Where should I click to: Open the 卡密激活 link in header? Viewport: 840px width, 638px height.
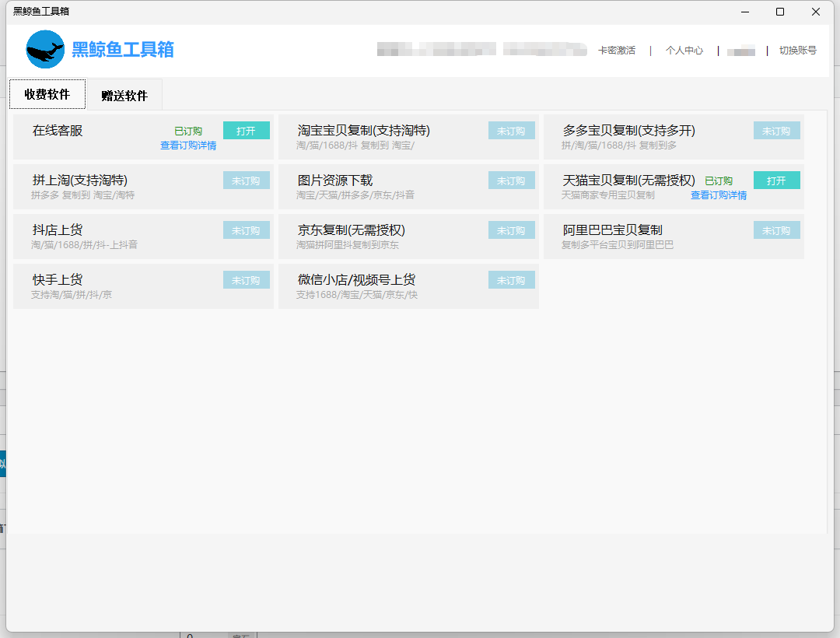(616, 51)
